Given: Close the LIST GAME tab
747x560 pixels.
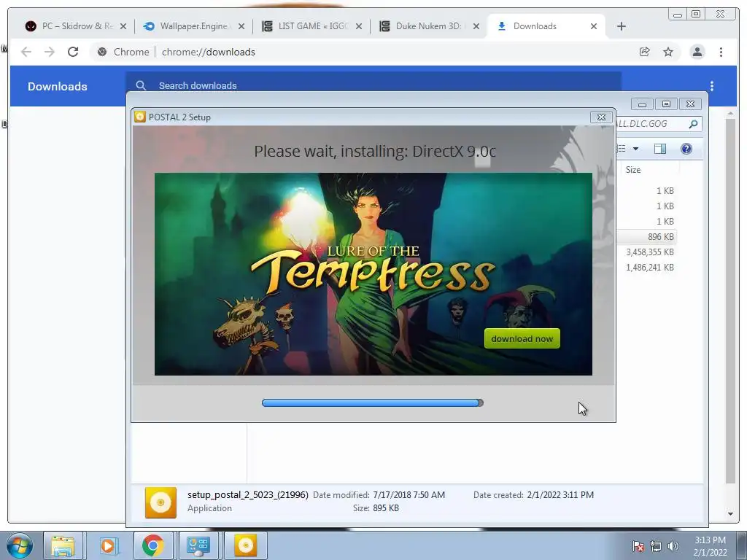Looking at the screenshot, I should coord(359,26).
